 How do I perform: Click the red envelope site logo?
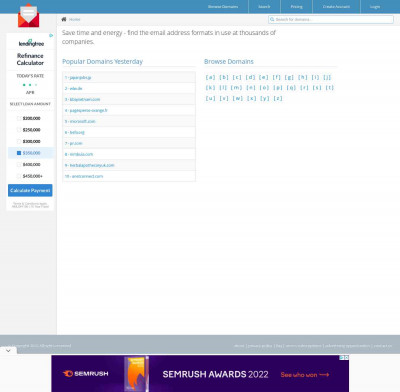coord(28,16)
